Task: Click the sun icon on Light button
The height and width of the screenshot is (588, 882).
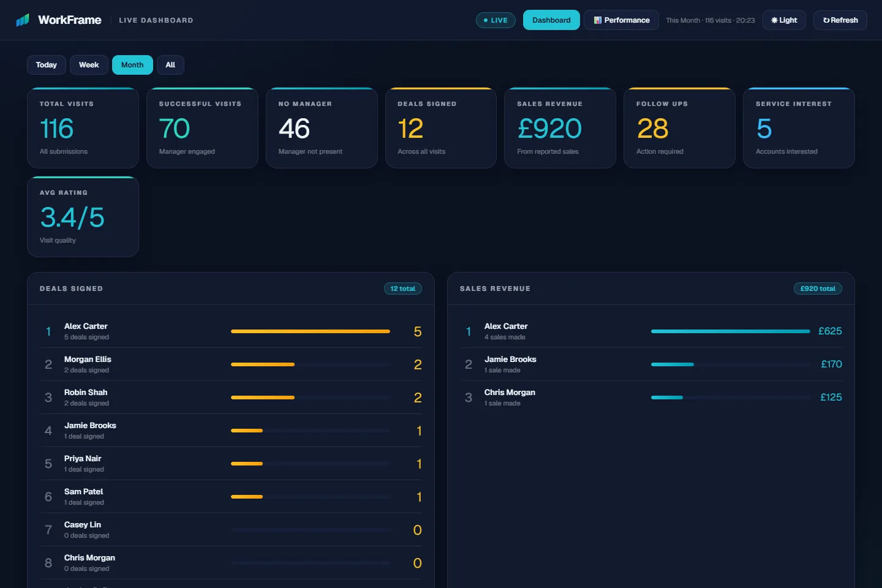Action: (774, 20)
